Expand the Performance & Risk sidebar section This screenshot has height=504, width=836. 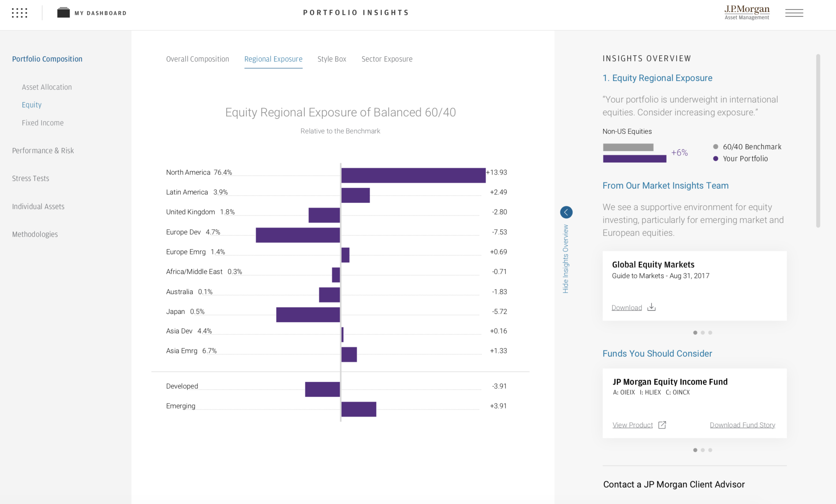pyautogui.click(x=43, y=151)
